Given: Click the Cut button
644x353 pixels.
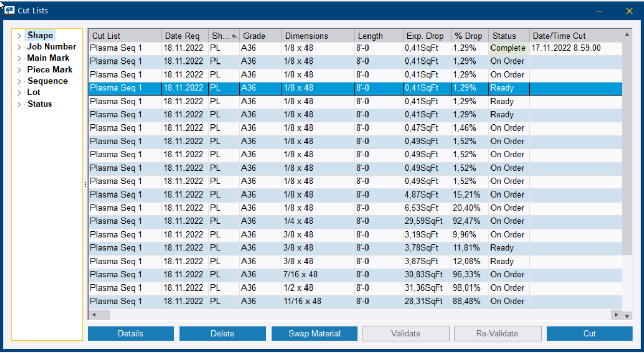Looking at the screenshot, I should (590, 333).
